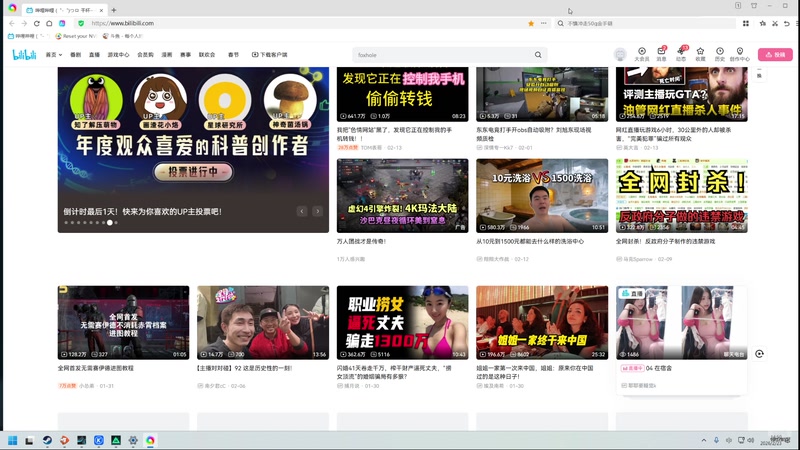Show hidden system tray icons chevron
Image resolution: width=800 pixels, height=450 pixels.
pos(704,440)
